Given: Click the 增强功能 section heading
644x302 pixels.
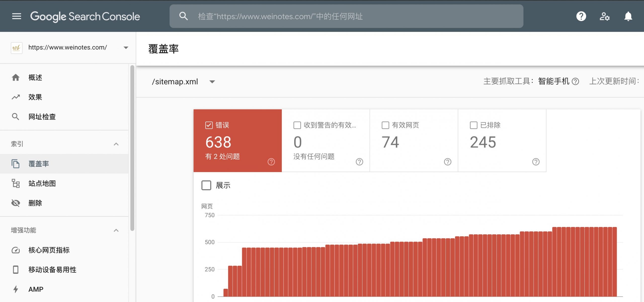Looking at the screenshot, I should click(24, 231).
